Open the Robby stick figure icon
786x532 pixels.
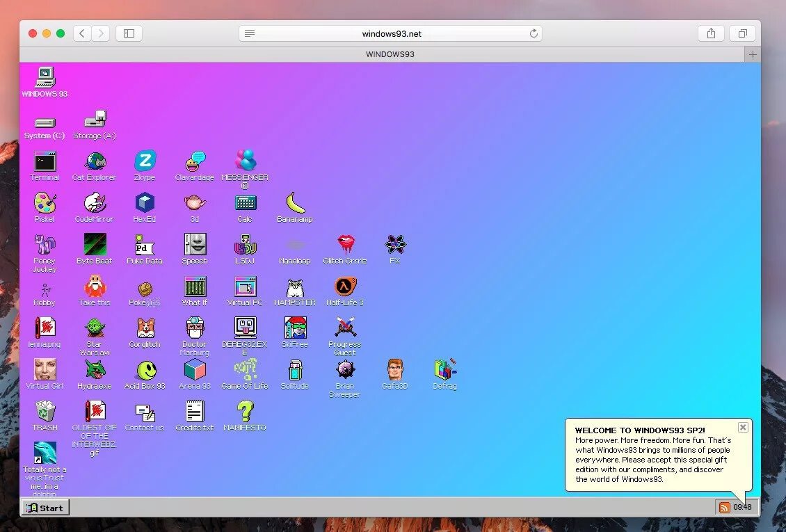pyautogui.click(x=46, y=289)
